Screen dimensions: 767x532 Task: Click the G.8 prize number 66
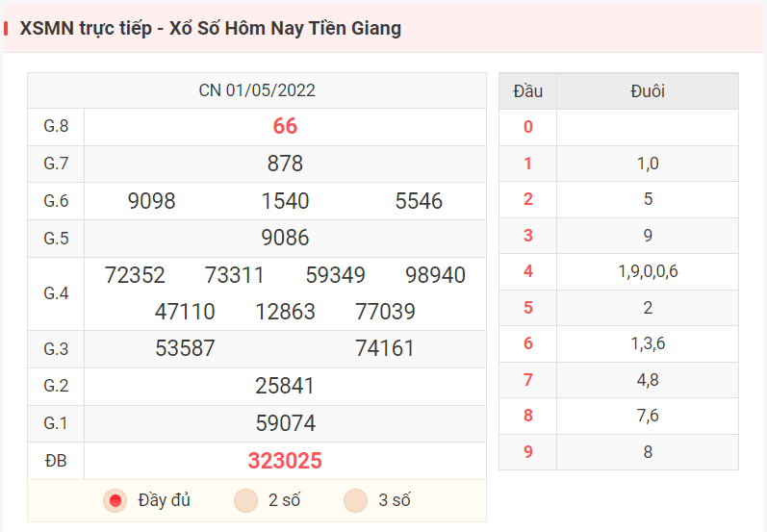(x=285, y=126)
